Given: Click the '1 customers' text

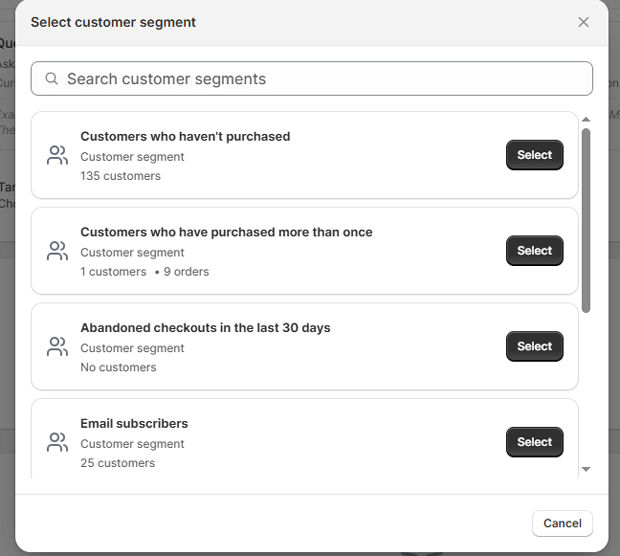Looking at the screenshot, I should 113,272.
